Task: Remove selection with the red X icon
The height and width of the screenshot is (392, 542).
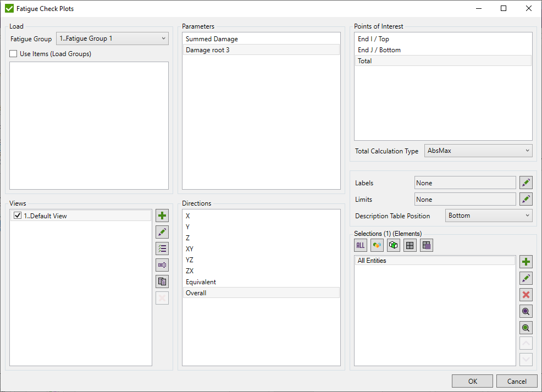Action: [x=526, y=295]
